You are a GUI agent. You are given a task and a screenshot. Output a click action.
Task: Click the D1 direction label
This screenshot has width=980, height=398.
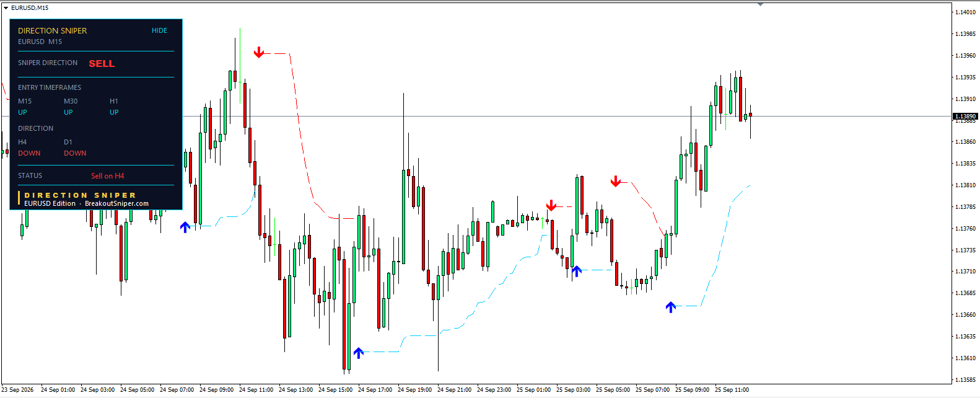(68, 142)
